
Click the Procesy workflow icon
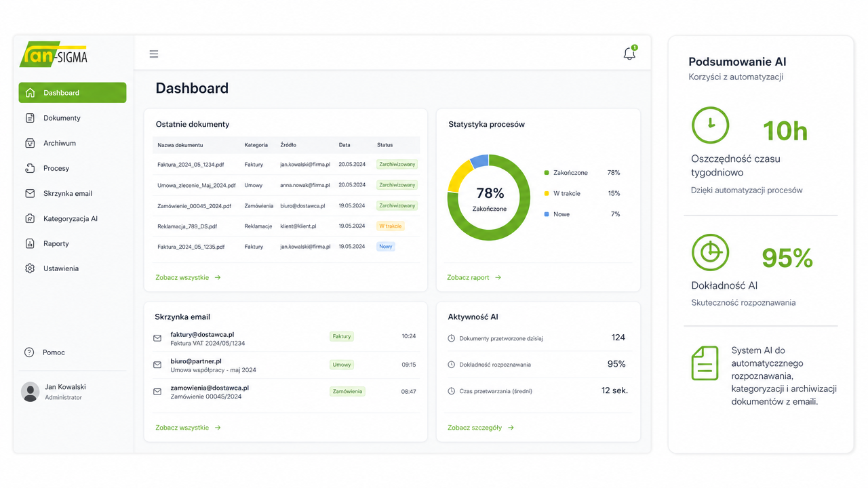(30, 168)
